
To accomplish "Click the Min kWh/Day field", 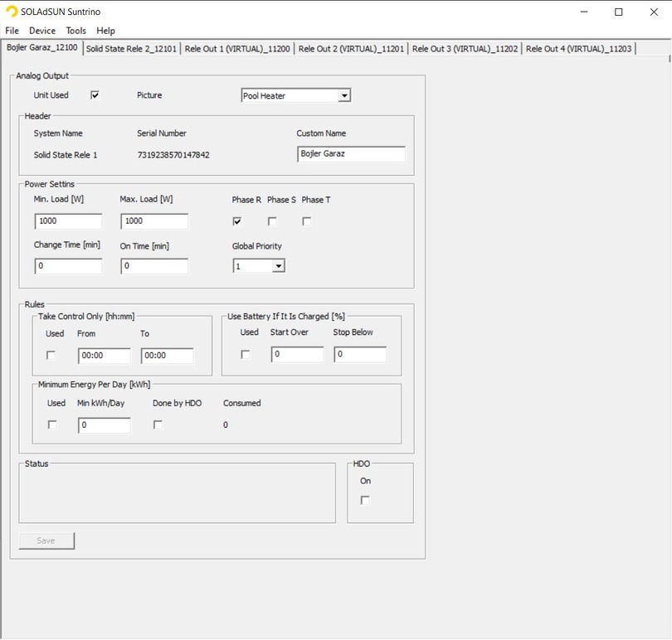I will (x=105, y=425).
